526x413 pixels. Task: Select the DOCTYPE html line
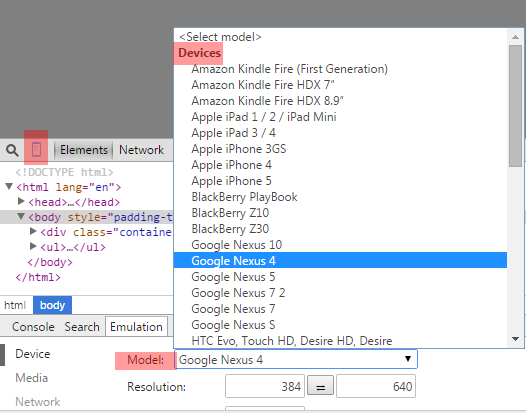pos(64,172)
